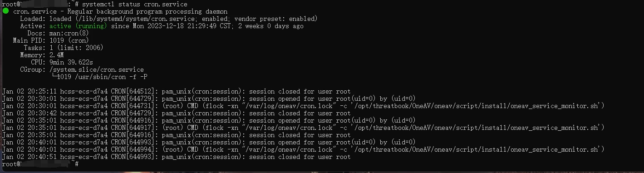Screen dimensions: 644x173
Task: Click the 20:40:01 session opened log line
Action: [209, 142]
